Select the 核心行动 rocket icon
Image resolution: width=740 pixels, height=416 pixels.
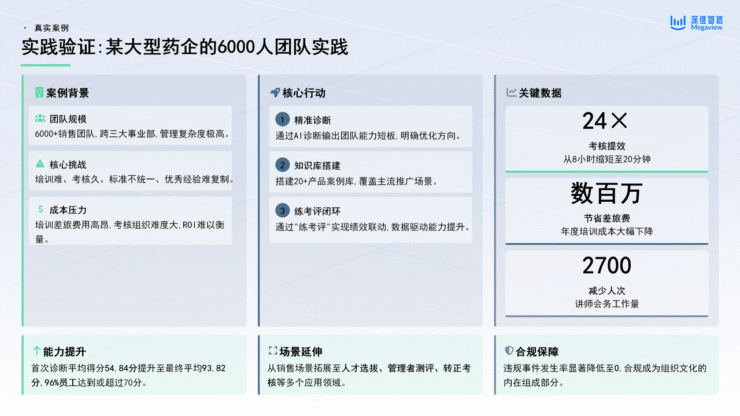275,93
